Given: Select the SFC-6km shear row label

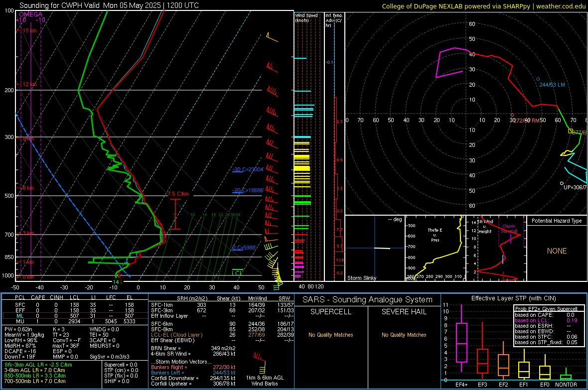Looking at the screenshot, I should pyautogui.click(x=161, y=324).
